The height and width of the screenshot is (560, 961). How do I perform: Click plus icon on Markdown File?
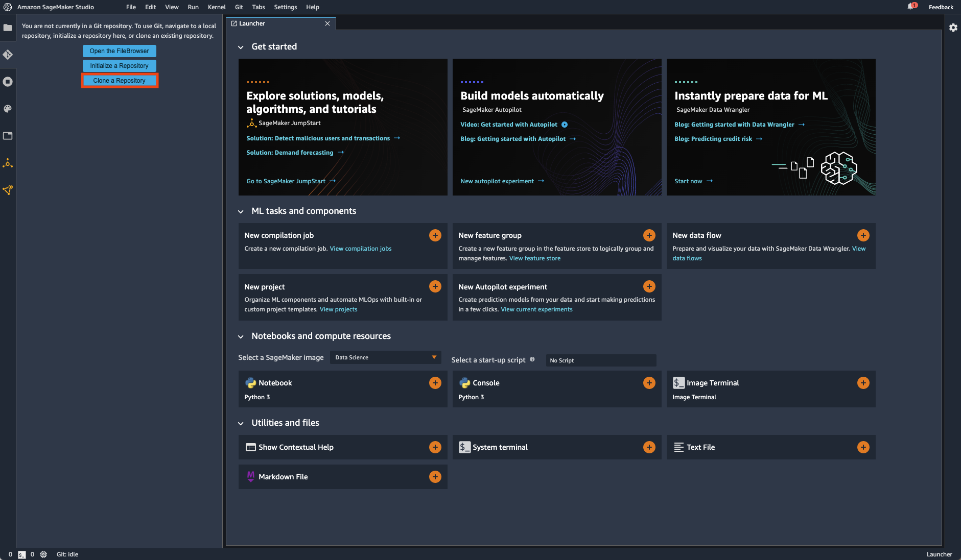click(435, 477)
